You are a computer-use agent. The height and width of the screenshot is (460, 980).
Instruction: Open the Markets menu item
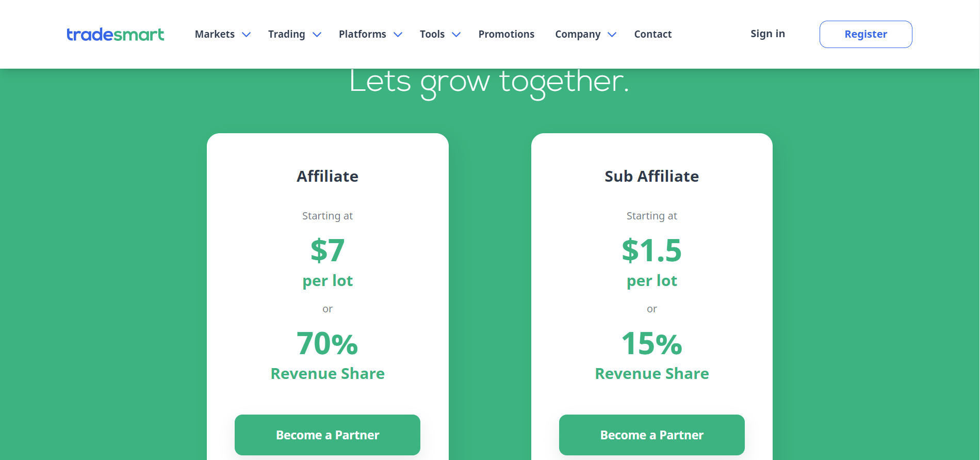[215, 34]
